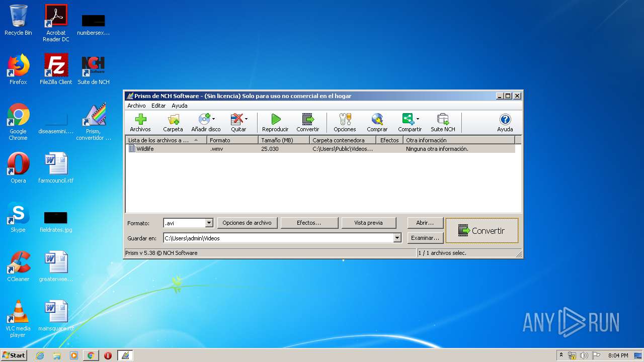The image size is (644, 362).
Task: Click the Compartir share icon
Action: click(408, 119)
